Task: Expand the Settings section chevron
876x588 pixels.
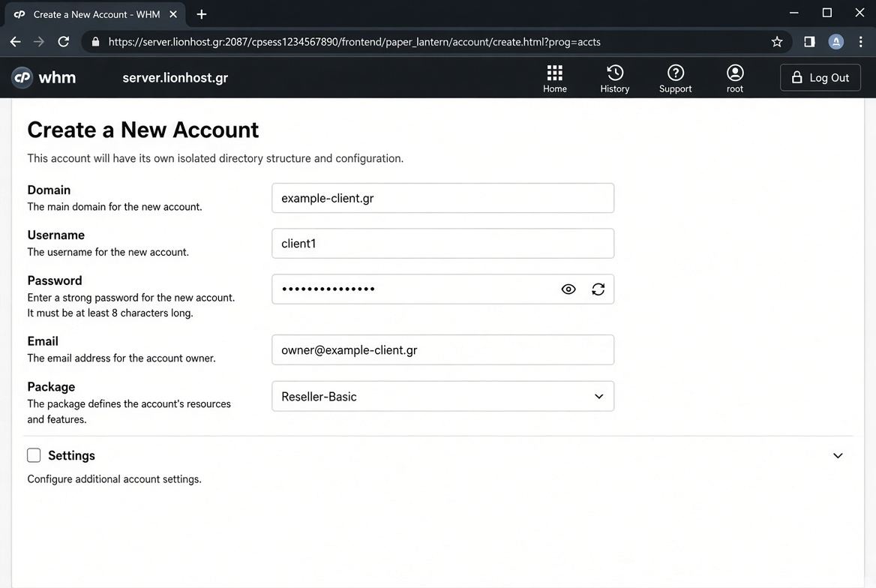Action: (838, 455)
